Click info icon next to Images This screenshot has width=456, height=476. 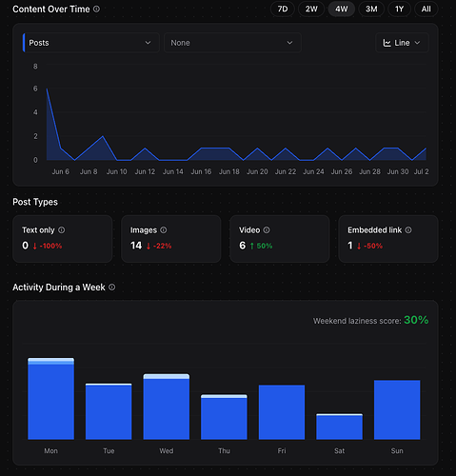pyautogui.click(x=164, y=230)
